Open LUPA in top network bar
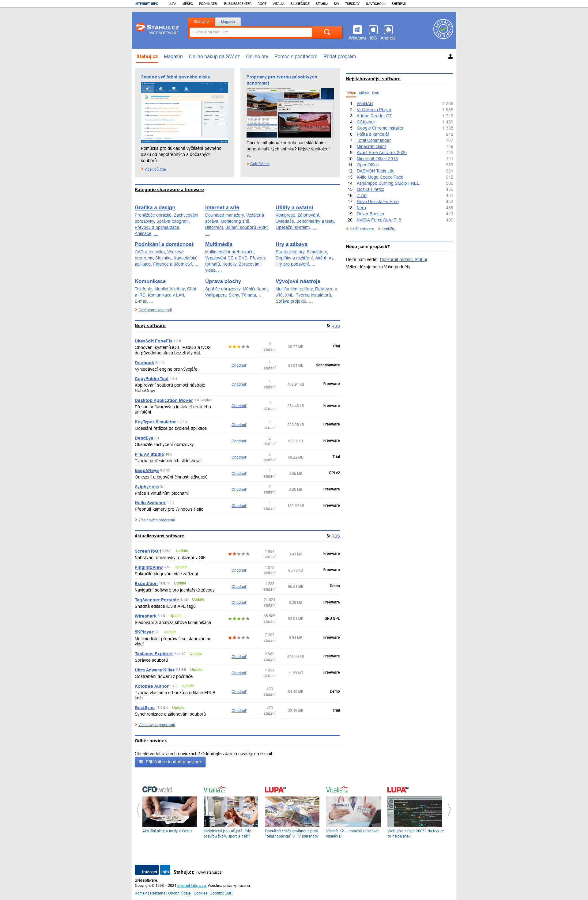The height and width of the screenshot is (900, 588). 172,4
